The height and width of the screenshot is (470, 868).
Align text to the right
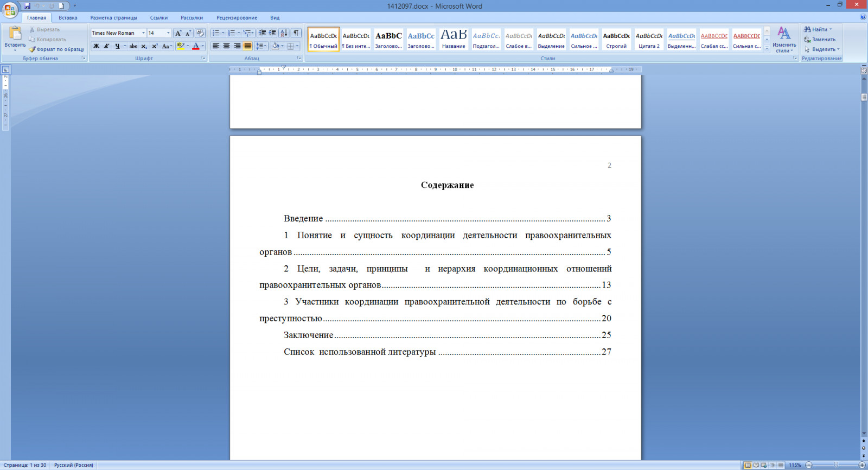[237, 46]
